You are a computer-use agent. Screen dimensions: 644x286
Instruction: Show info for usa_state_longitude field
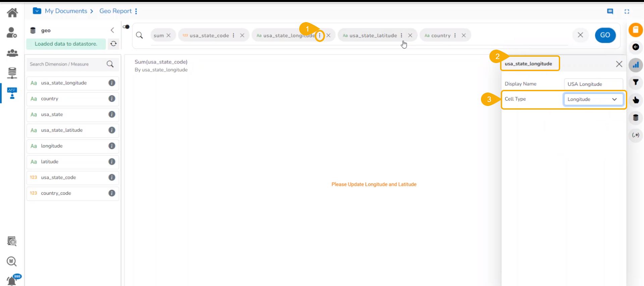112,83
